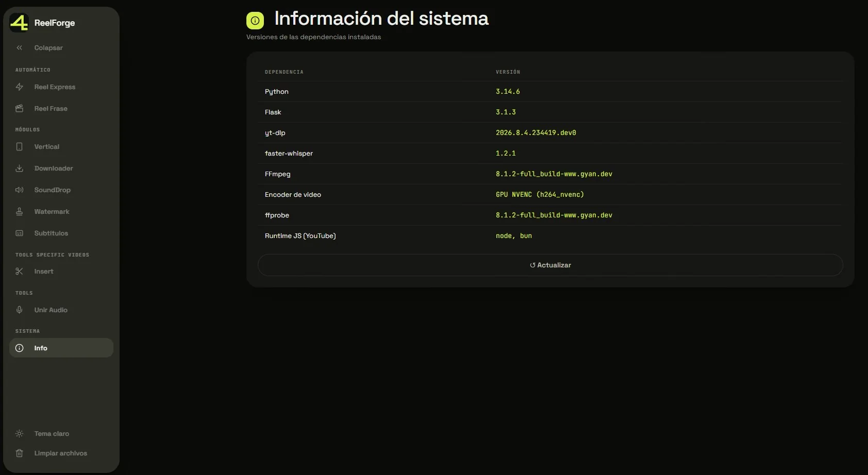Click the node, bun runtime value
The height and width of the screenshot is (475, 868).
514,236
